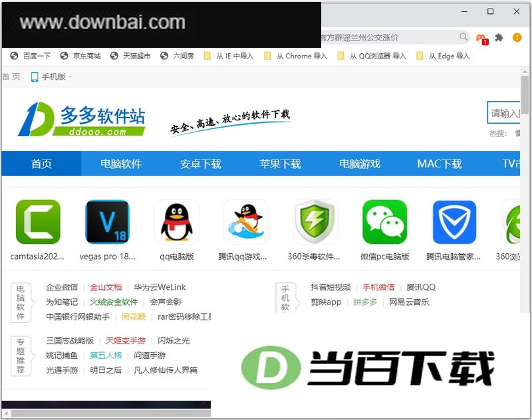The image size is (532, 420).
Task: Click the 手机版 phone icon
Action: coord(35,76)
